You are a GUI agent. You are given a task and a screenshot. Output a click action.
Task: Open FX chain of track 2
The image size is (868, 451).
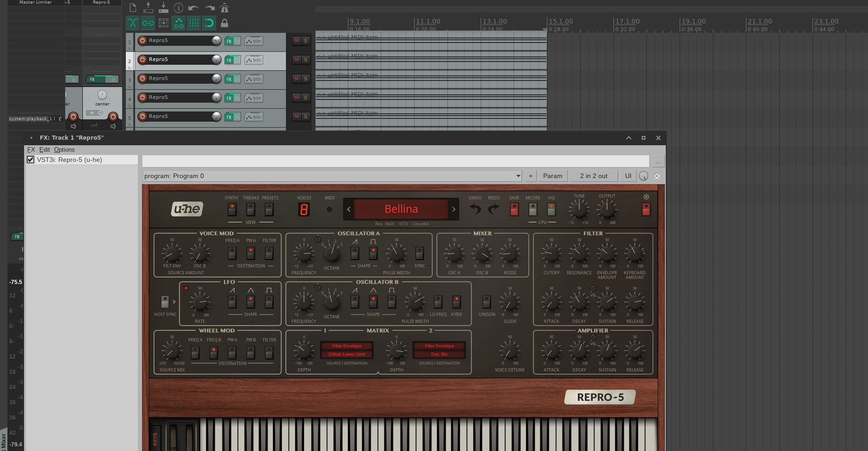click(x=229, y=60)
